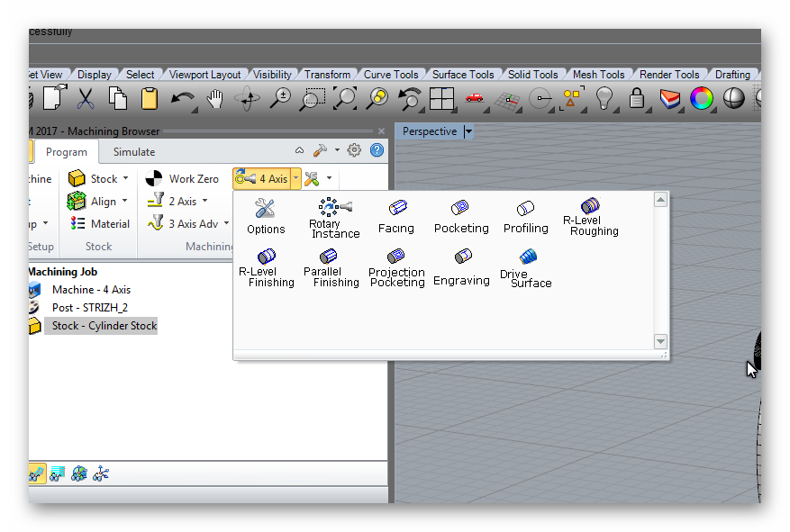Select R-Level Roughing toolpath
790x532 pixels.
click(590, 217)
